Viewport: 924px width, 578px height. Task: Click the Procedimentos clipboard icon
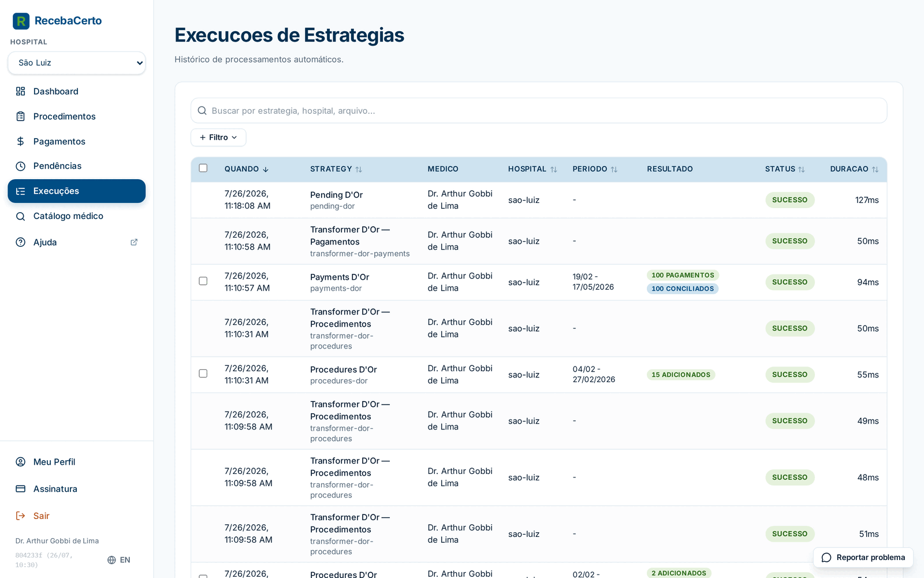[x=21, y=116]
